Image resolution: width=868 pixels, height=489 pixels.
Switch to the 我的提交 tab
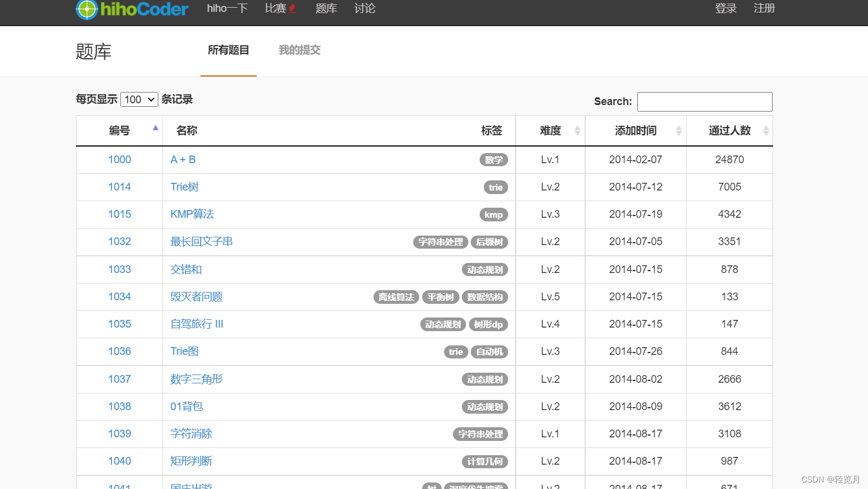[299, 50]
